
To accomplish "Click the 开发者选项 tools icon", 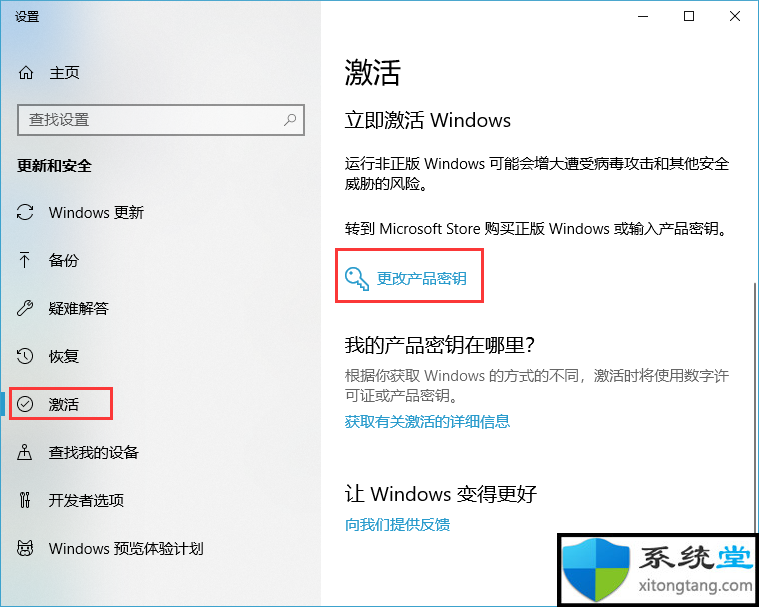I will 25,500.
